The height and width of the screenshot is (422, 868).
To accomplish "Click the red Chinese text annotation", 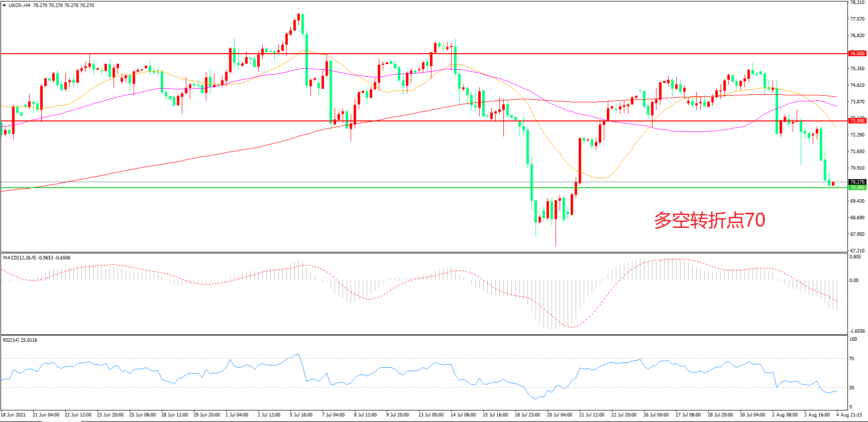I will click(709, 220).
